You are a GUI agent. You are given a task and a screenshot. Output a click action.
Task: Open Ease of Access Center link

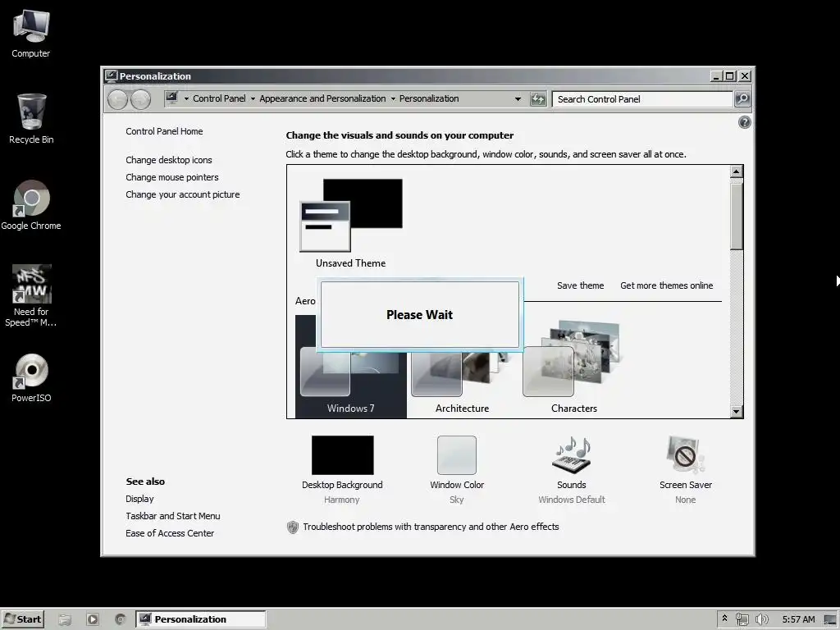170,533
